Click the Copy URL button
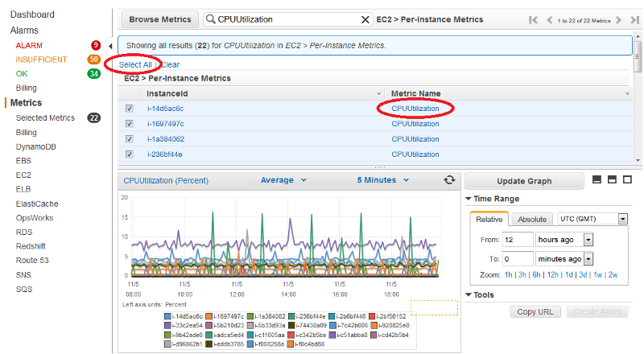The height and width of the screenshot is (354, 644). pyautogui.click(x=535, y=311)
